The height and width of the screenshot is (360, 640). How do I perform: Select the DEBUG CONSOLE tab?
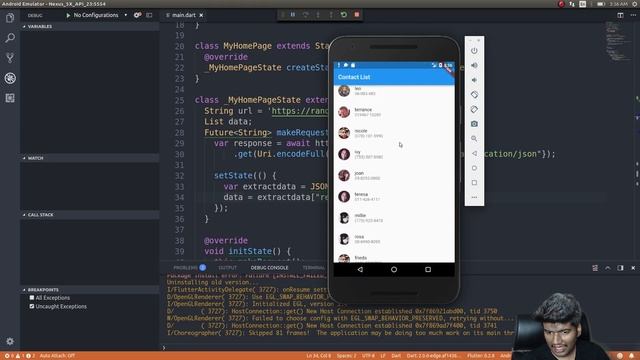coord(269,268)
